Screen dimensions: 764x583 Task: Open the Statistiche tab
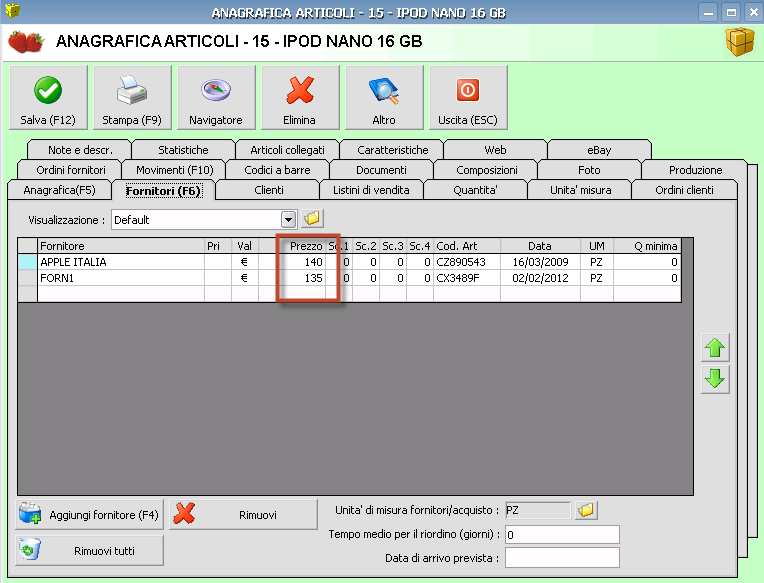coord(183,150)
